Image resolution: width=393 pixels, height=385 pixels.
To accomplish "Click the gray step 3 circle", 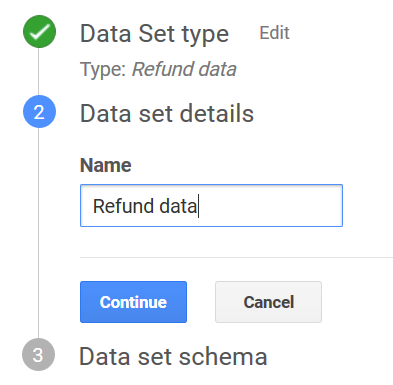I will click(x=38, y=355).
